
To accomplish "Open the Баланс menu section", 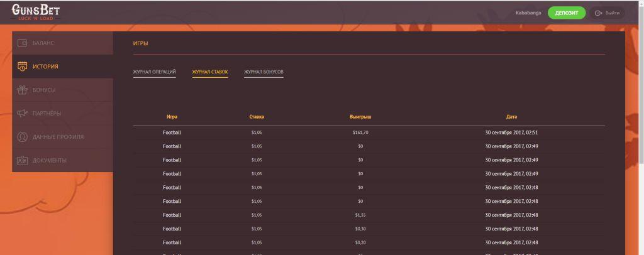I will coord(43,43).
